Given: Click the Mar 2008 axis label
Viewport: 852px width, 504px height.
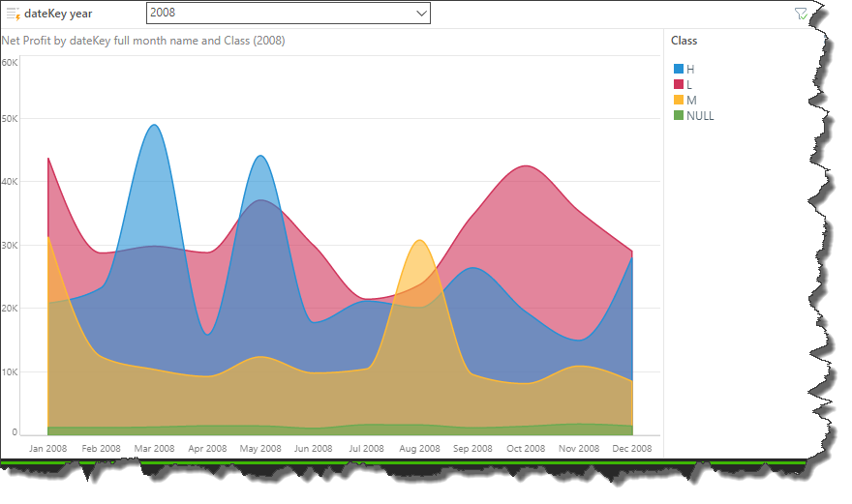Looking at the screenshot, I should 154,449.
